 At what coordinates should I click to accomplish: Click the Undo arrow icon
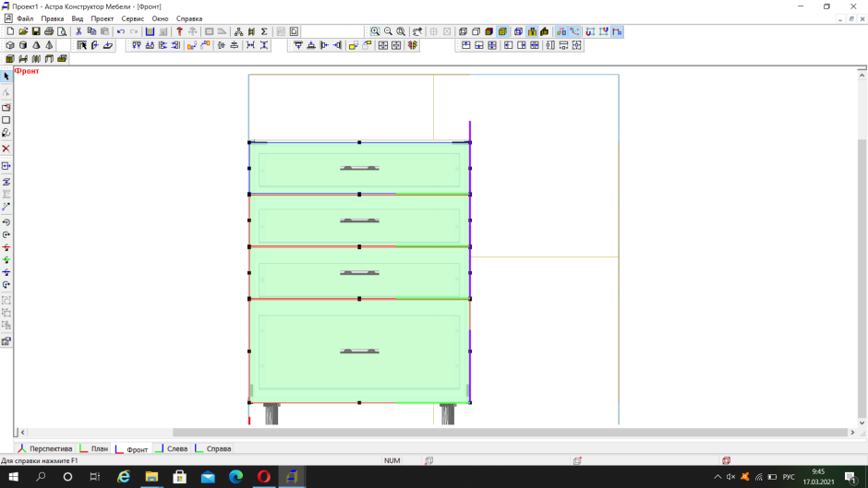[x=121, y=31]
